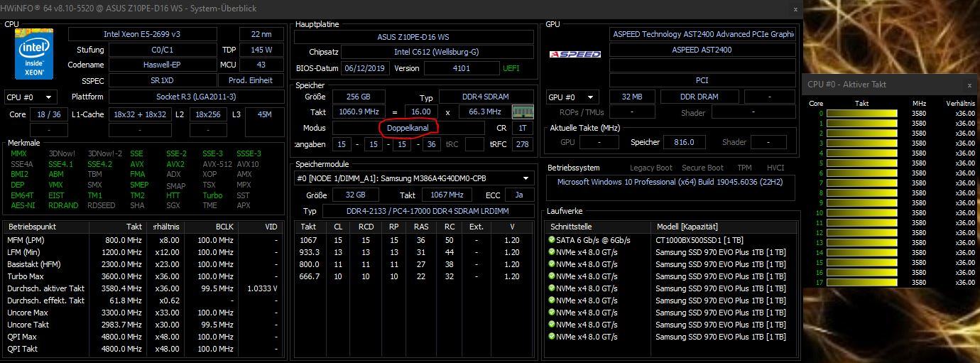This screenshot has height=363, width=980.
Task: Select DDR4-2133 / PC4-17000 LRDIMM type field
Action: tap(428, 211)
